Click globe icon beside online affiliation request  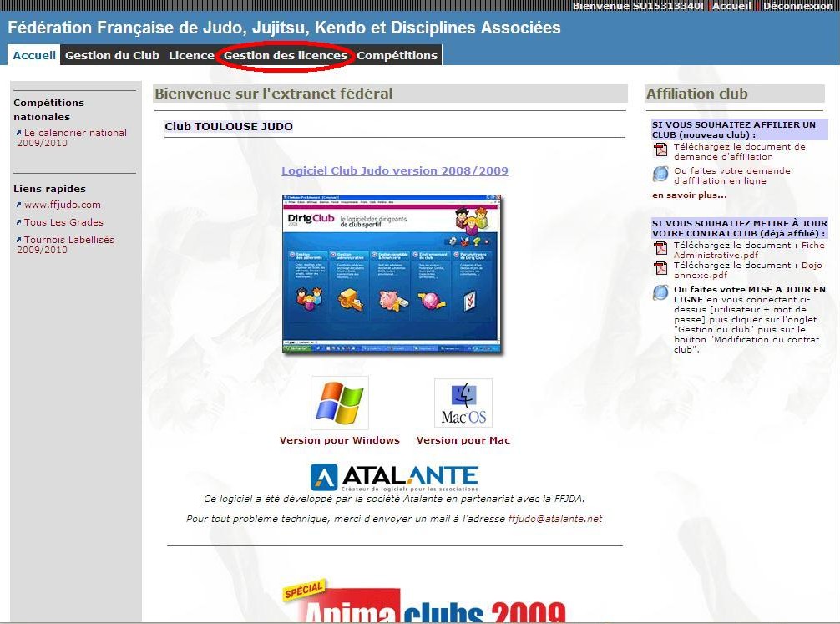pyautogui.click(x=660, y=175)
